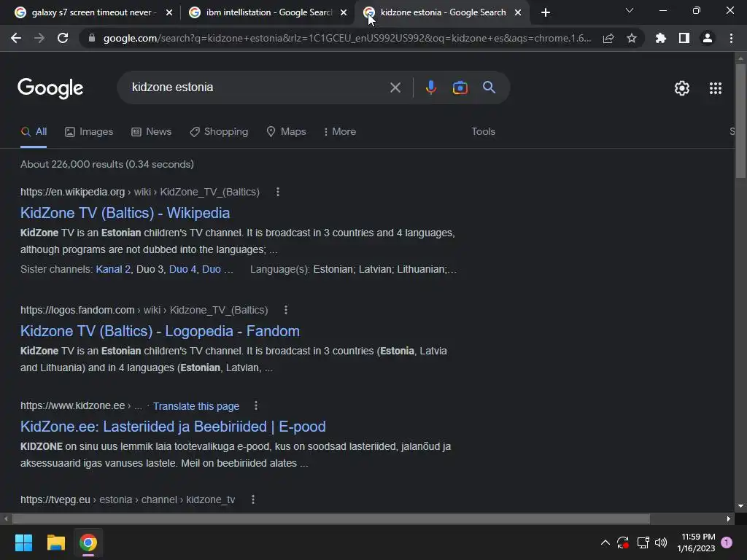Open the Windows Start menu
This screenshot has height=560, width=747.
point(23,542)
